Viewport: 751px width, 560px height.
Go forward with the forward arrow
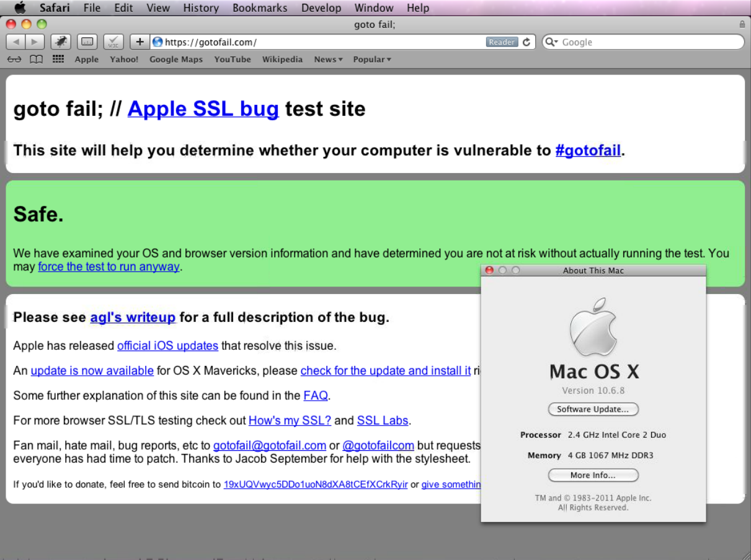point(35,42)
